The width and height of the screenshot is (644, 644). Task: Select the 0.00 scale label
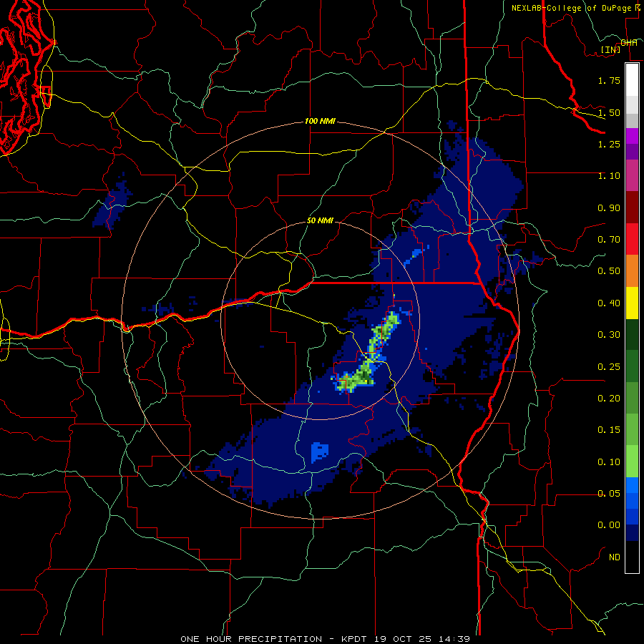[609, 525]
